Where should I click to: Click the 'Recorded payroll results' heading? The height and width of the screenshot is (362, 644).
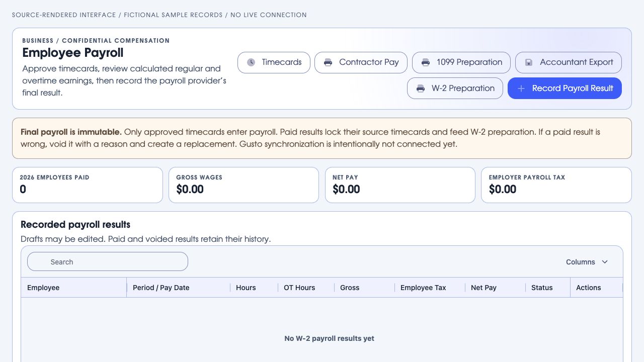tap(75, 225)
